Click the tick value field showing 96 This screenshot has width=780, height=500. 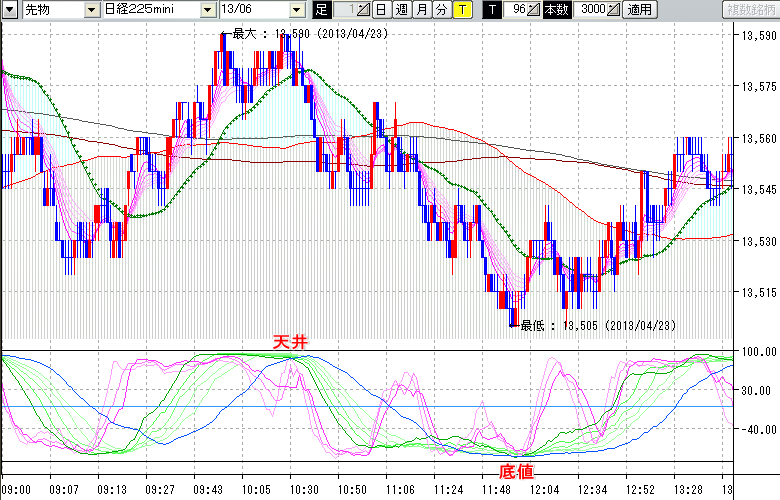click(x=516, y=9)
